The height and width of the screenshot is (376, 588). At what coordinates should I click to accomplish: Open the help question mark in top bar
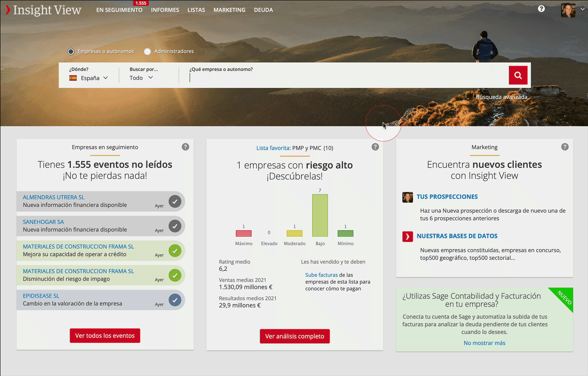pos(541,8)
